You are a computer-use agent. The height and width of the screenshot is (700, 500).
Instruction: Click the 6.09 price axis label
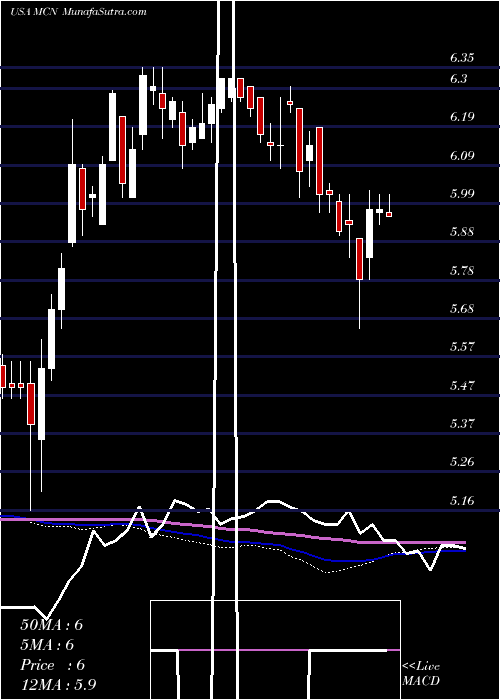pyautogui.click(x=462, y=155)
